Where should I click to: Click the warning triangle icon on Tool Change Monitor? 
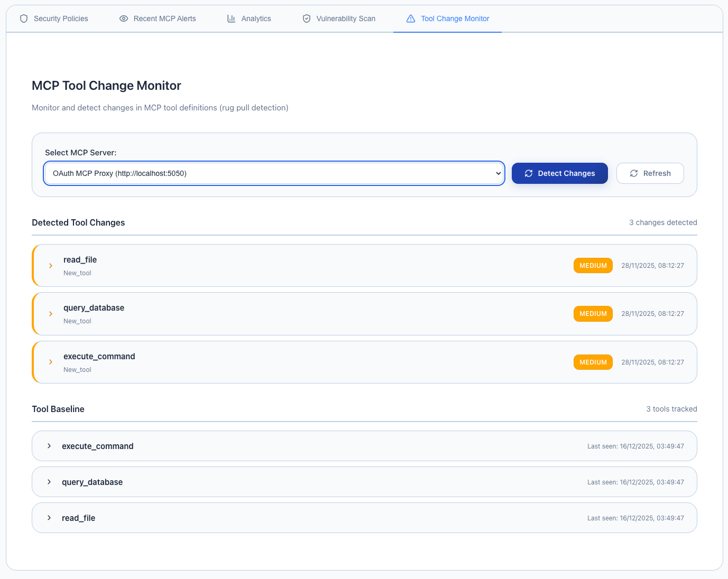(411, 18)
